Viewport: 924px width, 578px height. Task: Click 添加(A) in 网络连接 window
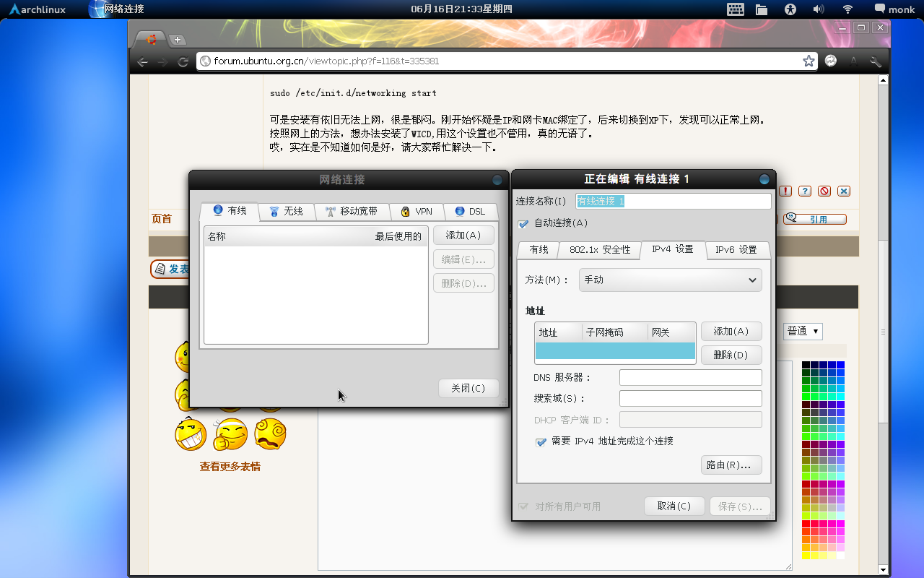click(x=463, y=235)
